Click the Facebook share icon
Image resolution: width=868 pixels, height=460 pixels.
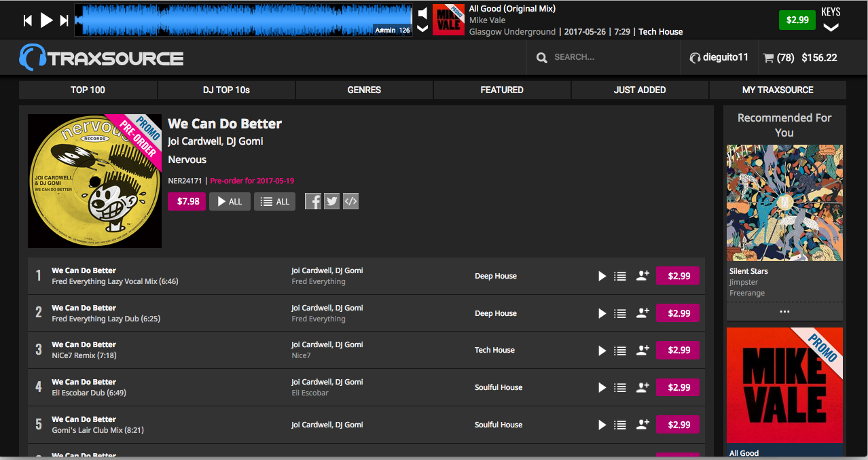pos(312,201)
